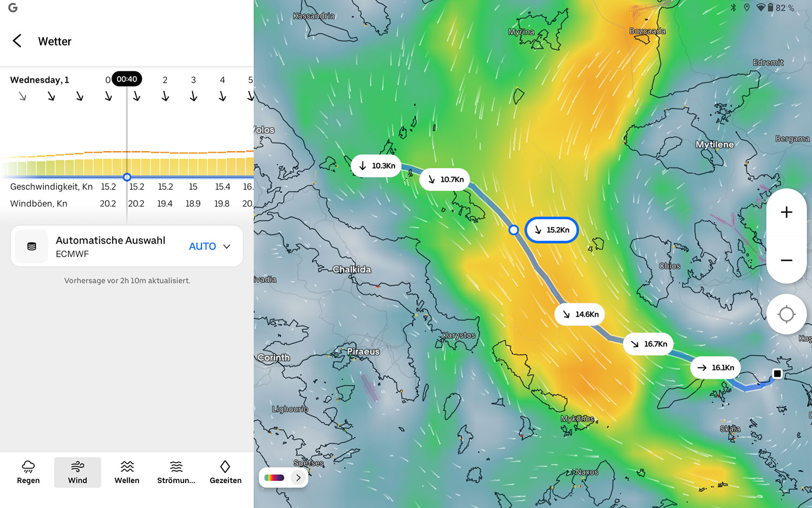Image resolution: width=812 pixels, height=508 pixels.
Task: Click the Chalkida label on the map
Action: click(x=352, y=269)
